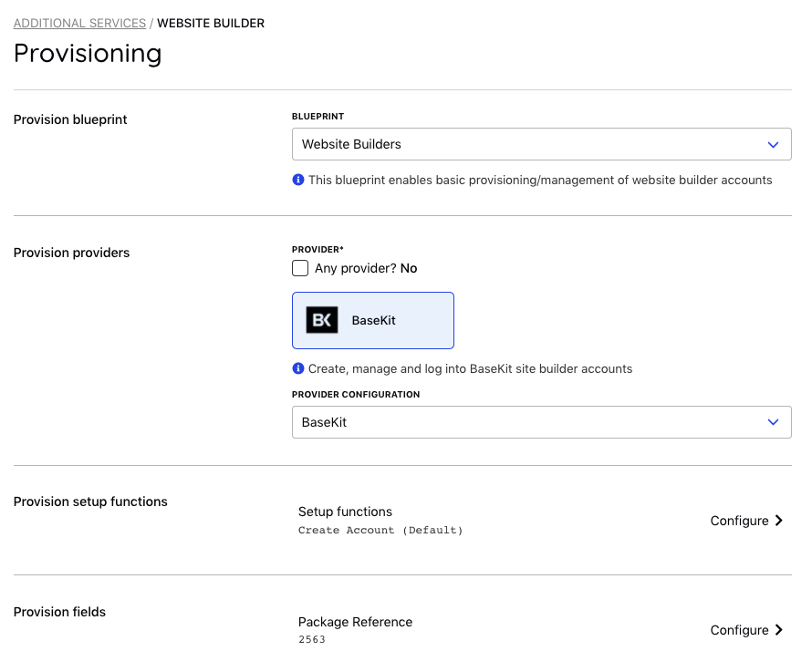812x672 pixels.
Task: Click the info icon beside the BaseKit description
Action: click(298, 368)
